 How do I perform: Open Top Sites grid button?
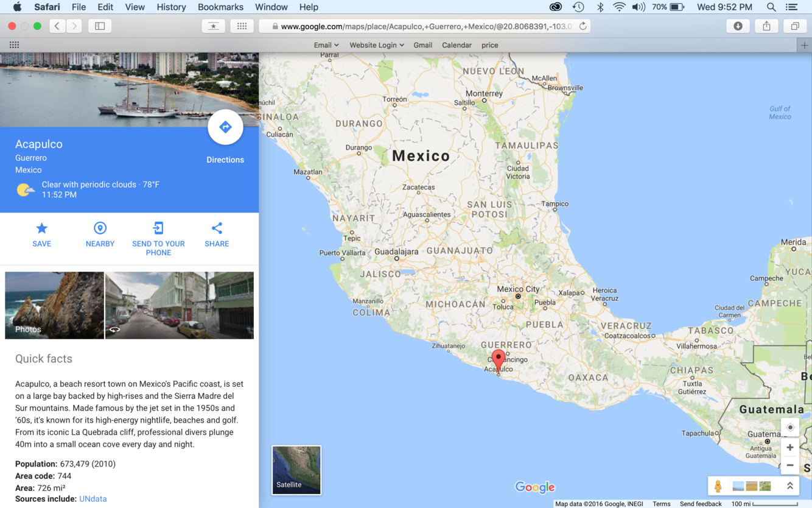(242, 26)
